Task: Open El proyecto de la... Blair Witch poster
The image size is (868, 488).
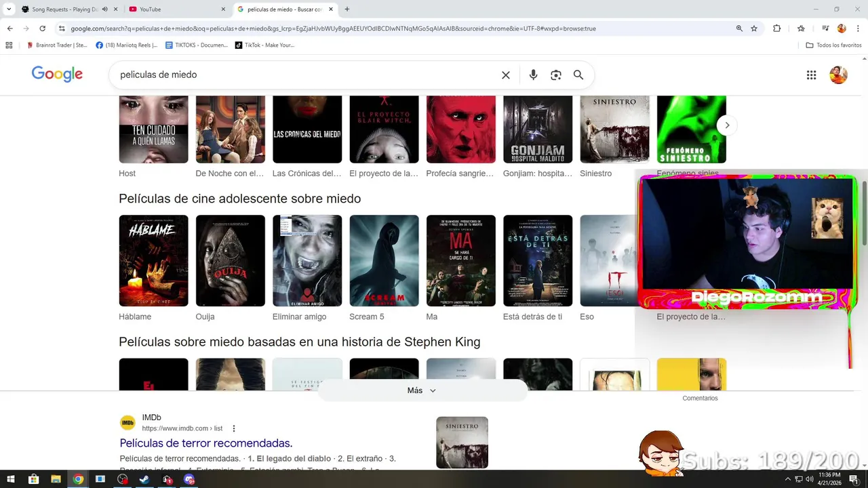Action: pyautogui.click(x=384, y=129)
